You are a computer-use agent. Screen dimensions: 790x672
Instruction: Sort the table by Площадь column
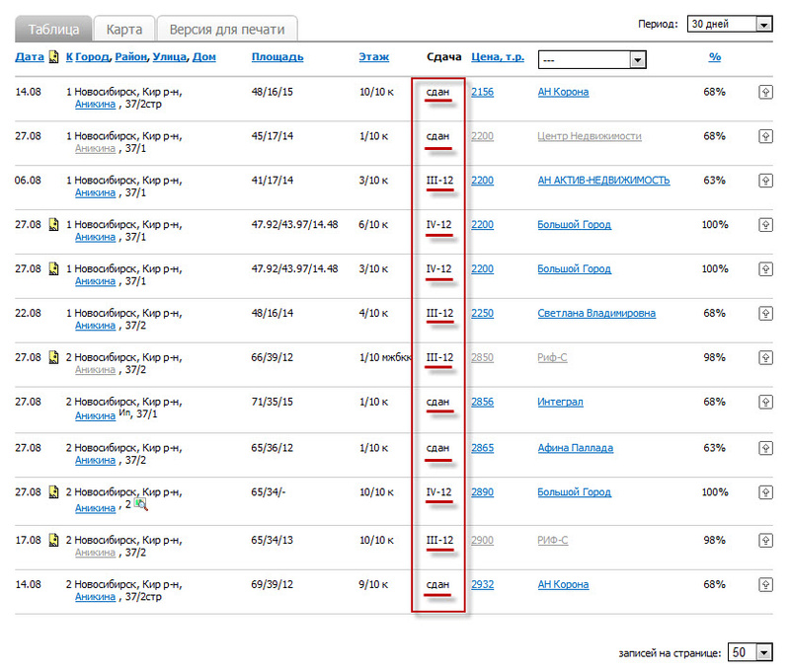tap(276, 57)
